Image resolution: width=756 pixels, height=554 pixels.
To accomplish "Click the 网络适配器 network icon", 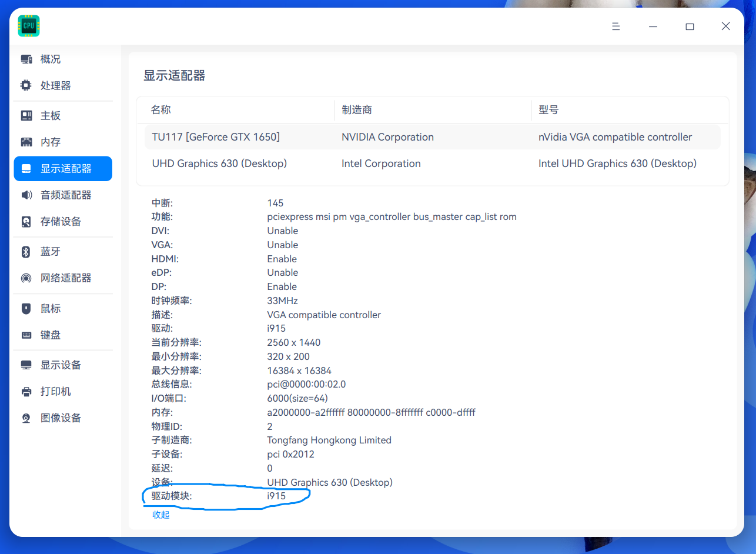I will [26, 278].
